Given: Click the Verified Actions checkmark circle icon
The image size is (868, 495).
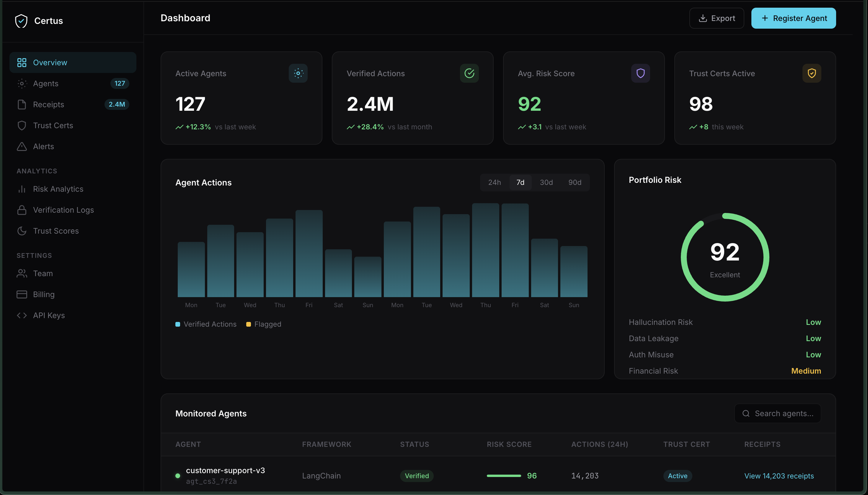Looking at the screenshot, I should 469,73.
